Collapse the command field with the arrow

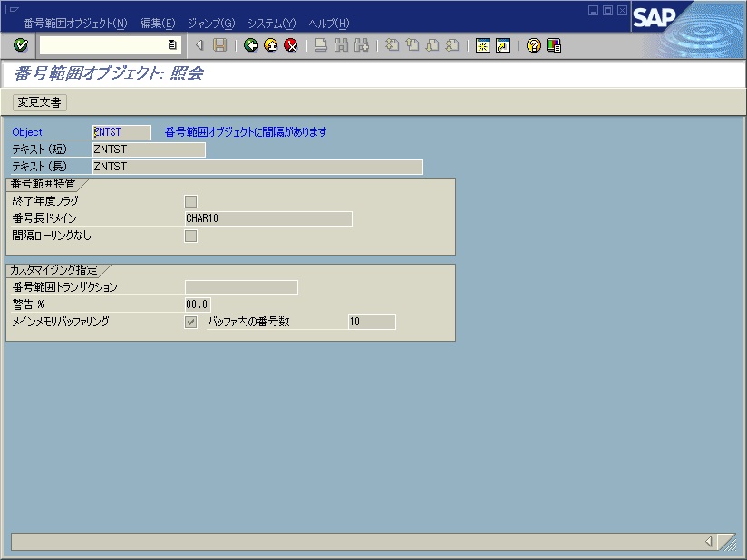[x=199, y=45]
